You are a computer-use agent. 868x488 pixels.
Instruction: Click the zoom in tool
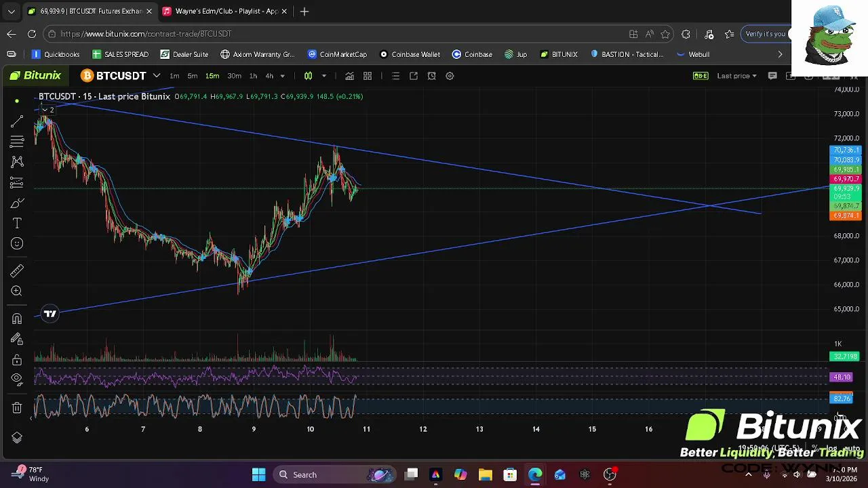pos(17,291)
